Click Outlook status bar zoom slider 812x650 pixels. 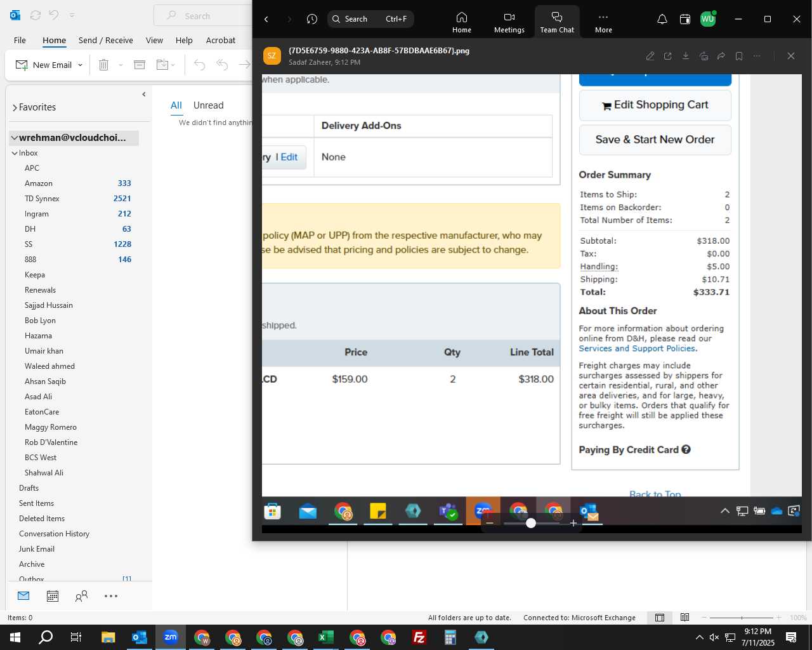click(742, 618)
